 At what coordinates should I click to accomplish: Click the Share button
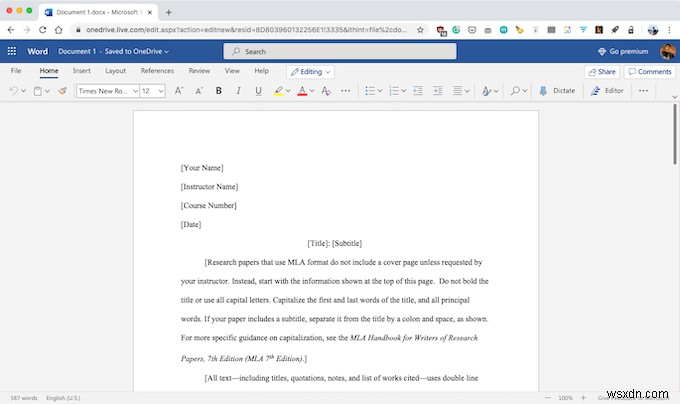click(x=602, y=72)
